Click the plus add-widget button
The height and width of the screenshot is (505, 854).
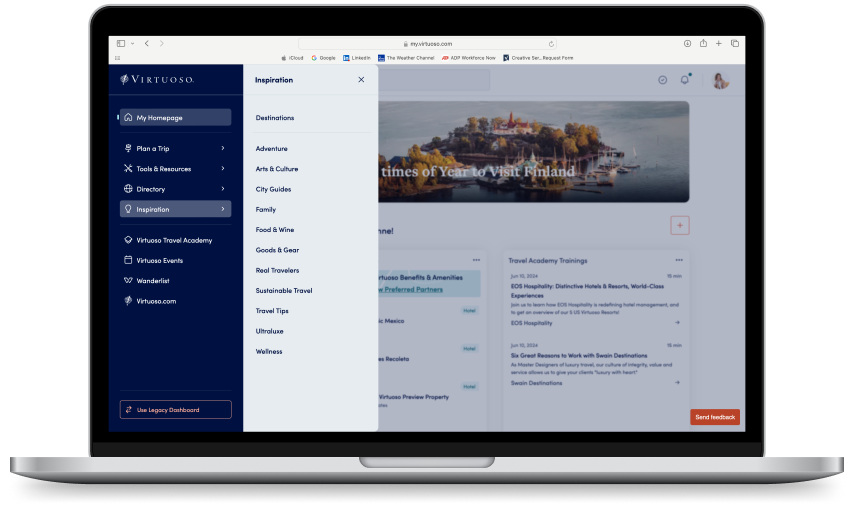680,226
